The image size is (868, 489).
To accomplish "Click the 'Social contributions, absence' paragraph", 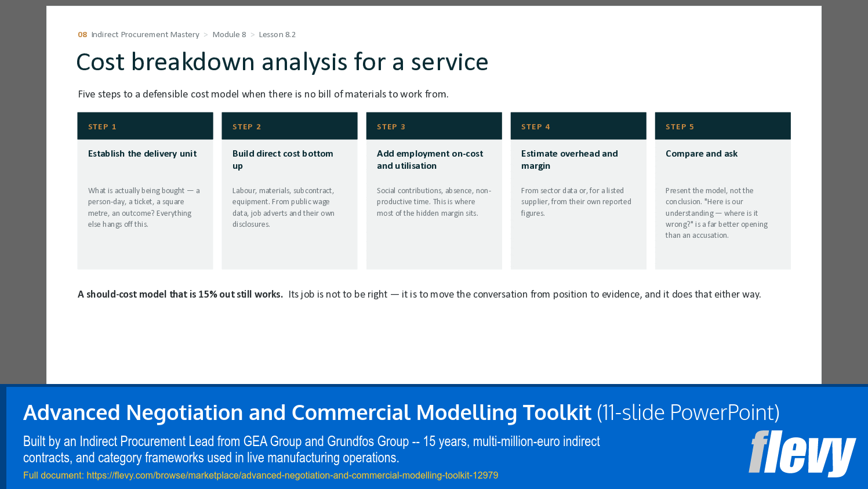I will click(434, 202).
